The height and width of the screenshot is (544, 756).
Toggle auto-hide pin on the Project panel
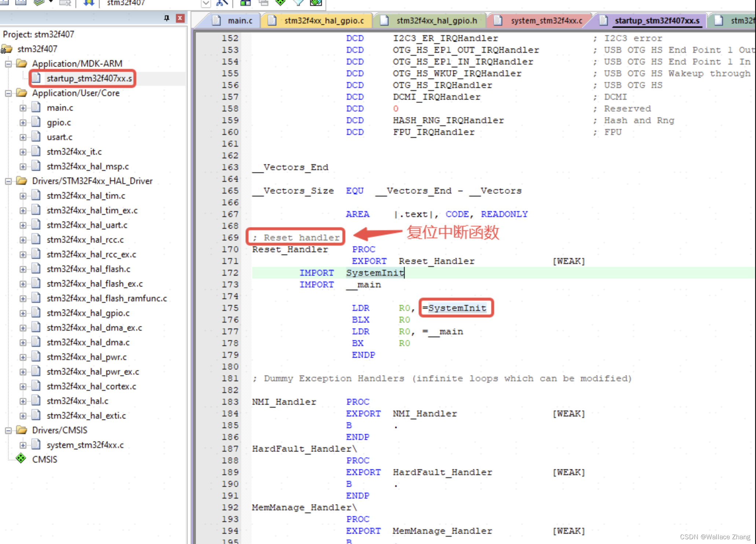point(168,18)
